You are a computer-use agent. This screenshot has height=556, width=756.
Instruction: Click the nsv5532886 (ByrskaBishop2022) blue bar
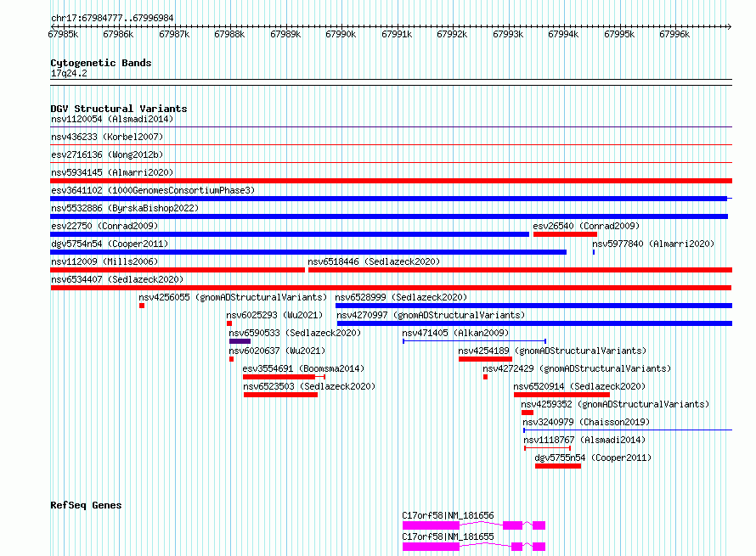click(389, 216)
